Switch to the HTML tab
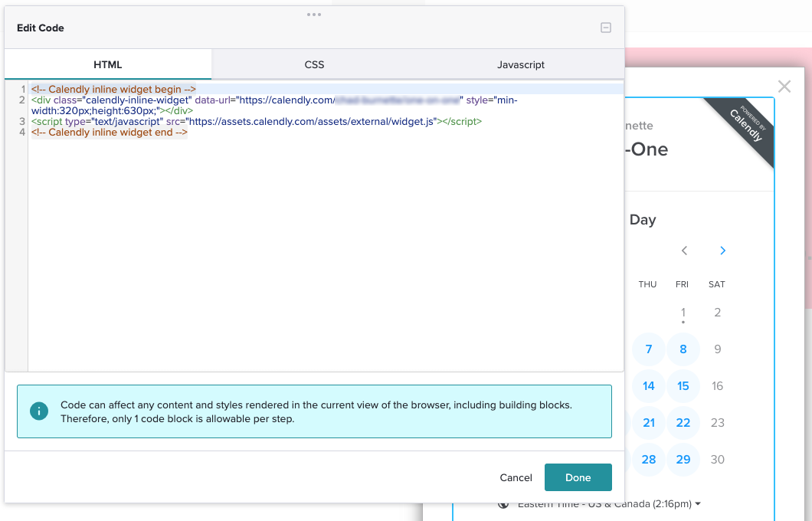 tap(108, 64)
